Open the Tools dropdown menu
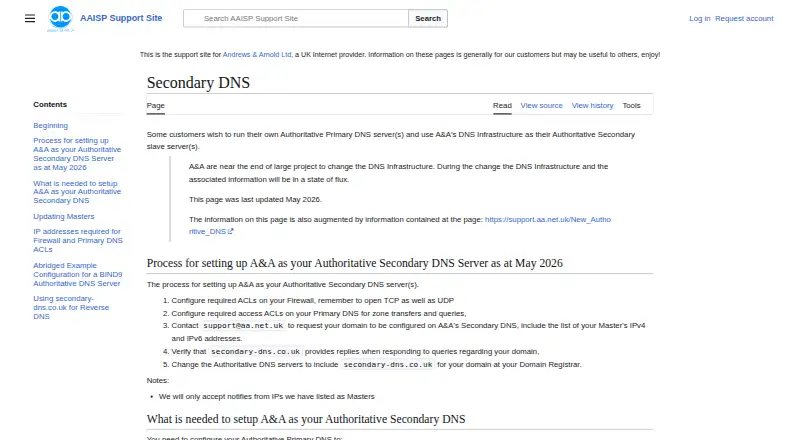Screen dimensions: 800x440 coord(631,106)
